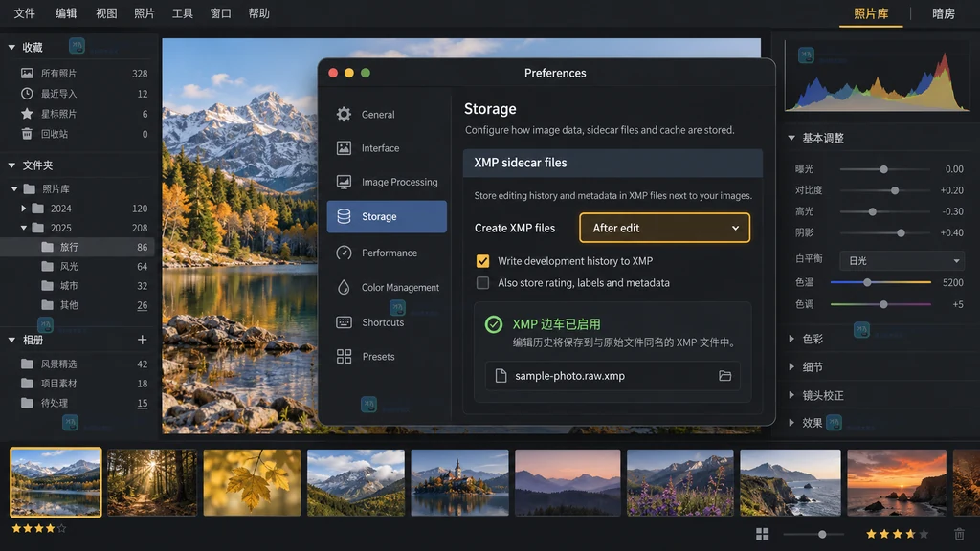Click the sample-photo.raw.xmp filename
980x551 pixels.
[570, 375]
